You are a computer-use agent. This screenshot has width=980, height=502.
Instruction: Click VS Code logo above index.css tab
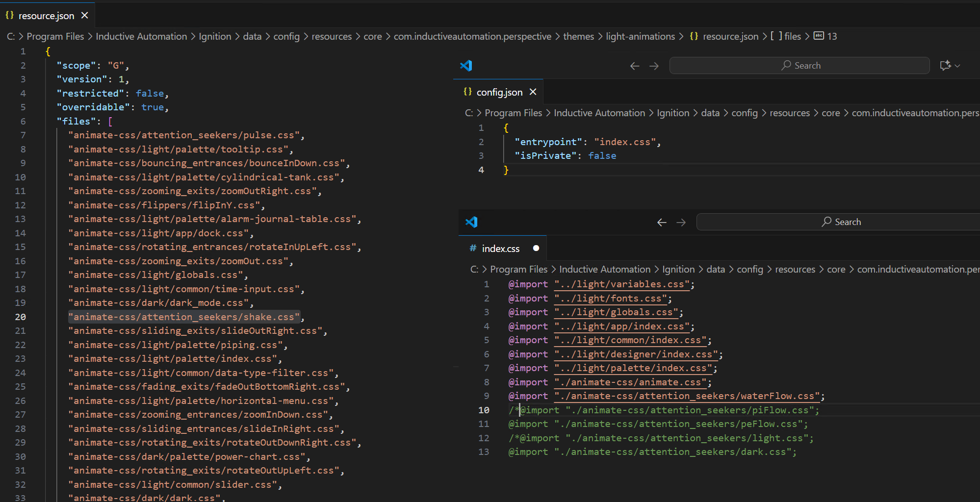471,222
